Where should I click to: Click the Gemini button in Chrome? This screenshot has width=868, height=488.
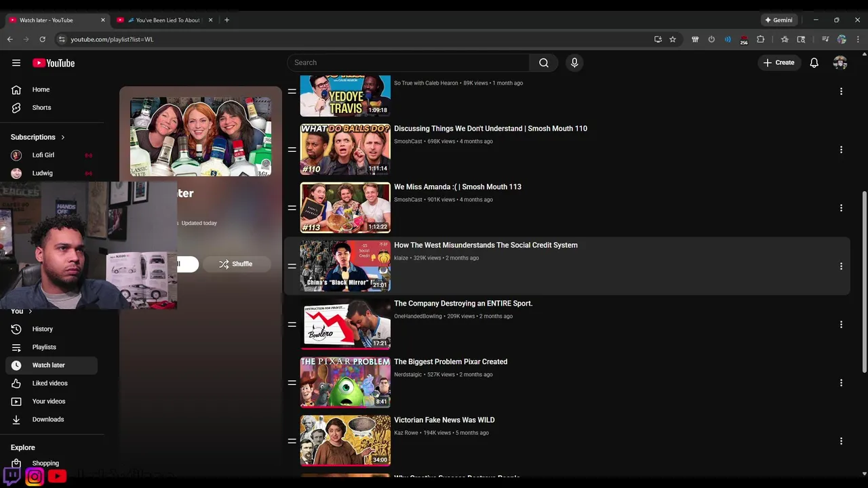[778, 20]
